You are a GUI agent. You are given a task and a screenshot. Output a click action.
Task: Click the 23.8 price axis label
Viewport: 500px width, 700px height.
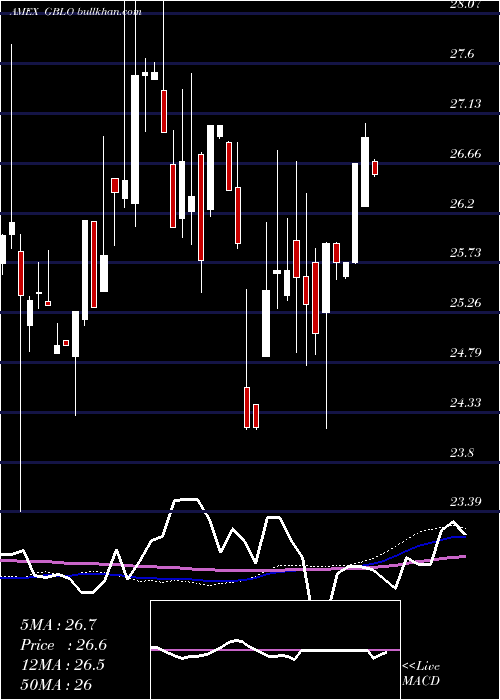[462, 453]
